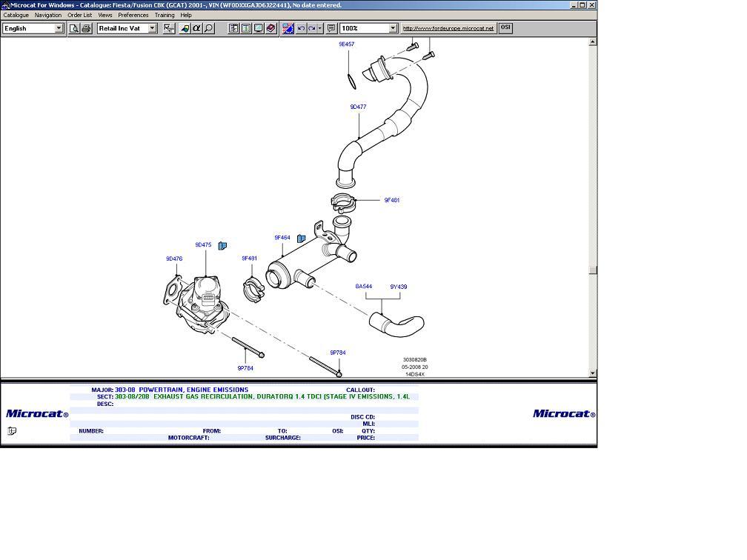Click the small order list icon under Microcat logo
Image resolution: width=747 pixels, height=560 pixels.
12,431
